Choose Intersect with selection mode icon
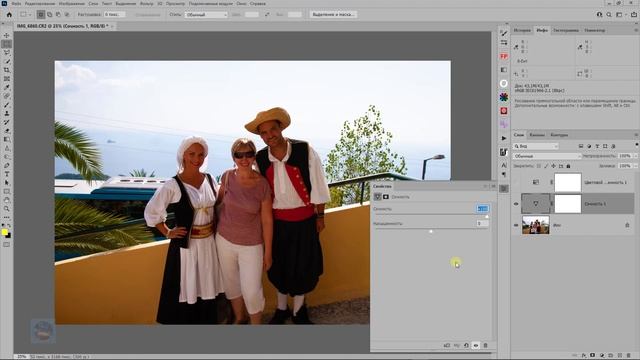This screenshot has width=640, height=360. (x=67, y=14)
